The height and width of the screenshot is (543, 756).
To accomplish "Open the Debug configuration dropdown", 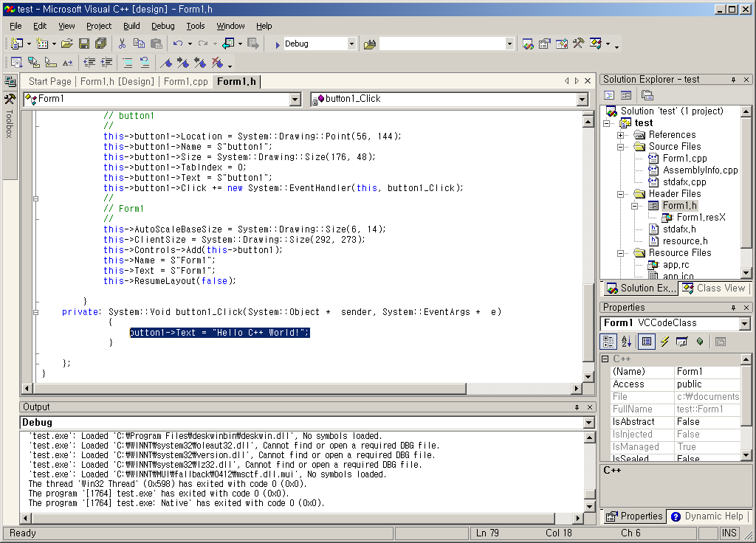I will (x=351, y=44).
